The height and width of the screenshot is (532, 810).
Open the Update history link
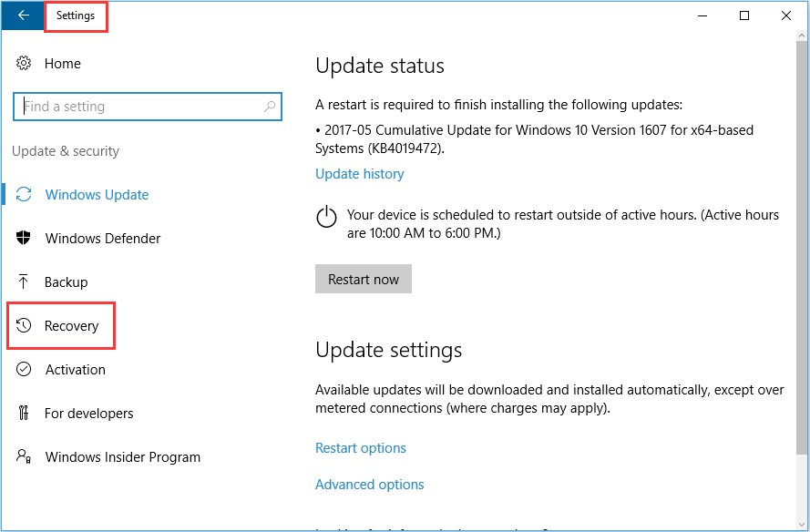pos(360,174)
